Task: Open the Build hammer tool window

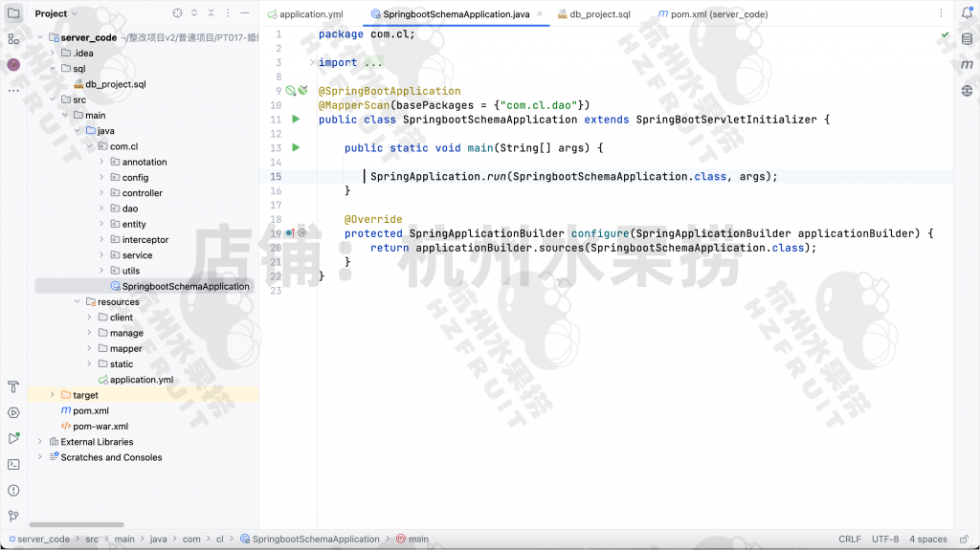Action: click(13, 387)
